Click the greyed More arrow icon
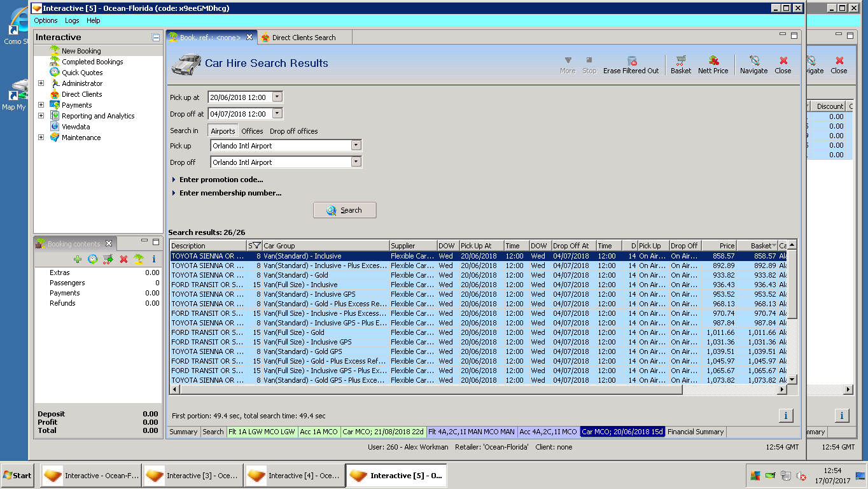The width and height of the screenshot is (868, 489). [x=568, y=60]
